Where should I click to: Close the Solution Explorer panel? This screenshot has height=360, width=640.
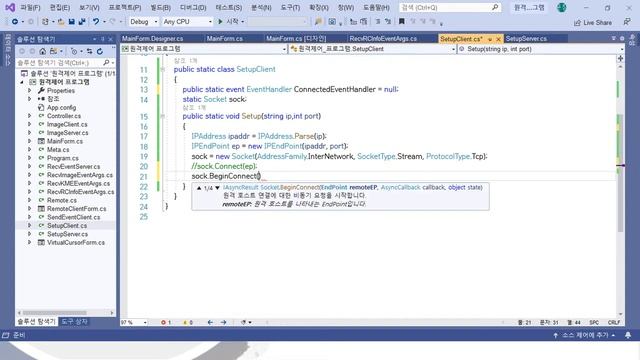pos(110,39)
